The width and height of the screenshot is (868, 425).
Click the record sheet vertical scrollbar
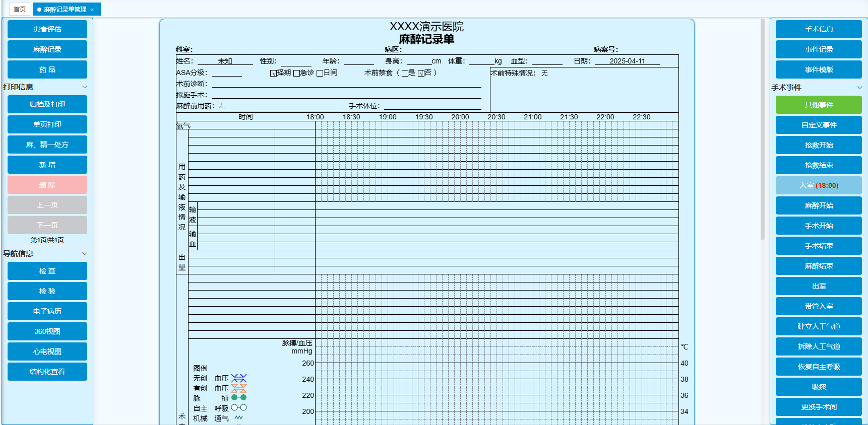763,131
